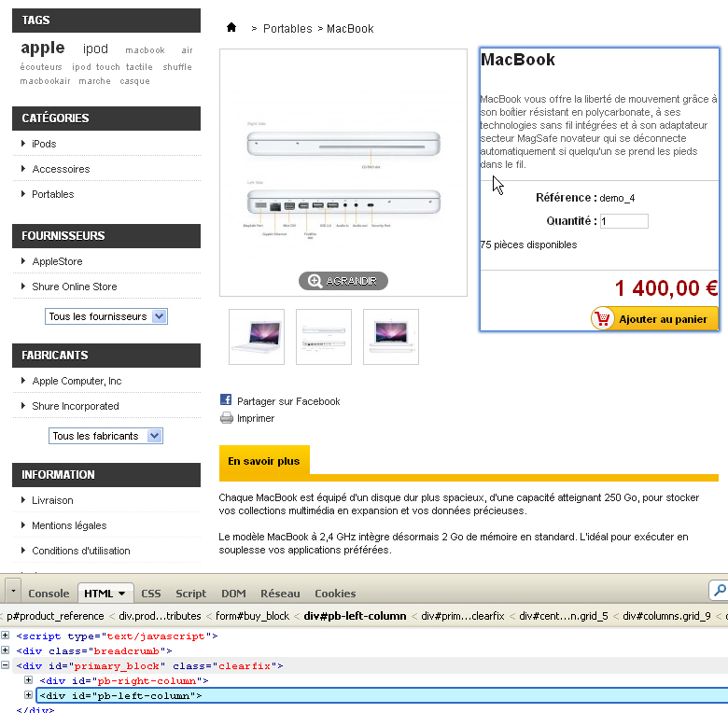Switch to the Console tab

tap(49, 594)
